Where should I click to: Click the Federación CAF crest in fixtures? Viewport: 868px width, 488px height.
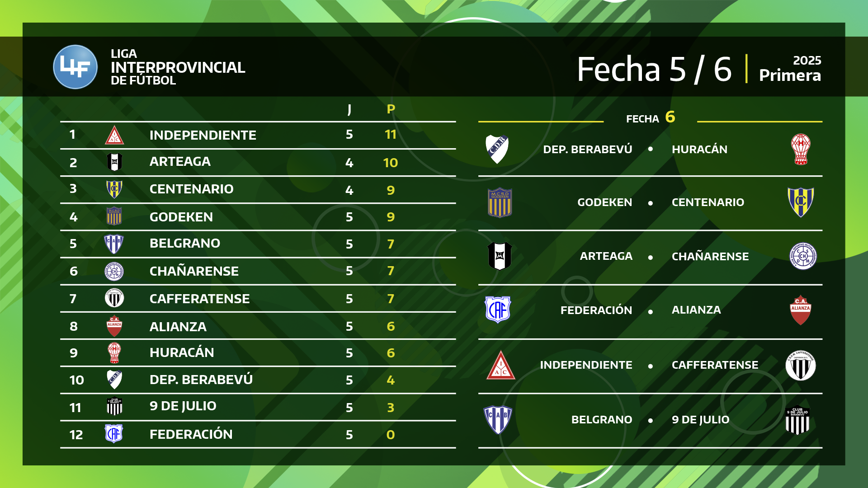(x=498, y=310)
